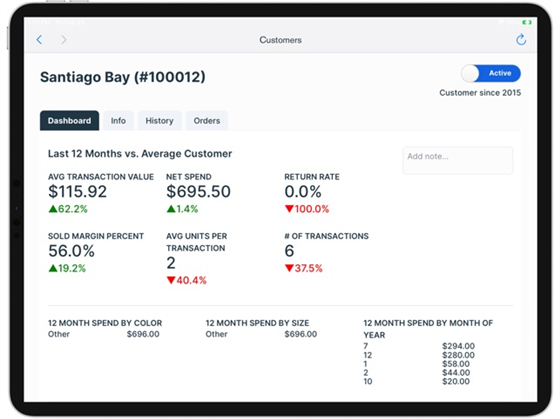Click the RETURN RATE label
The image size is (560, 419).
(x=312, y=177)
